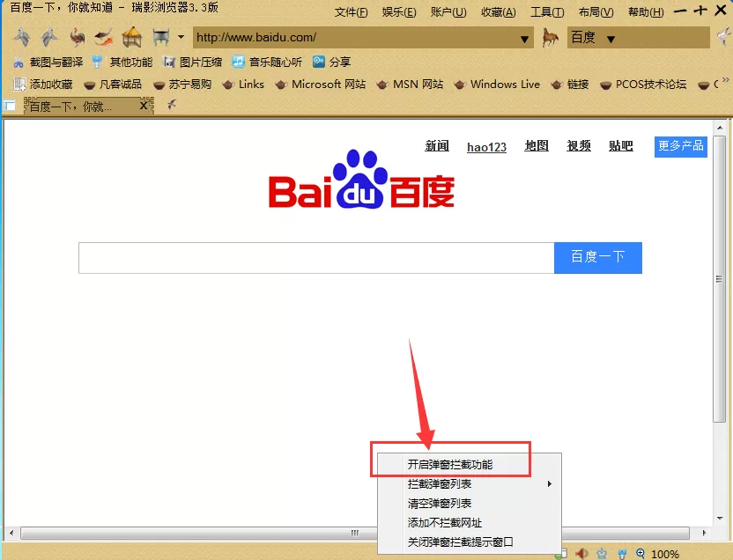Open the 娱乐(E) menu
Viewport: 733px width, 560px height.
point(399,12)
